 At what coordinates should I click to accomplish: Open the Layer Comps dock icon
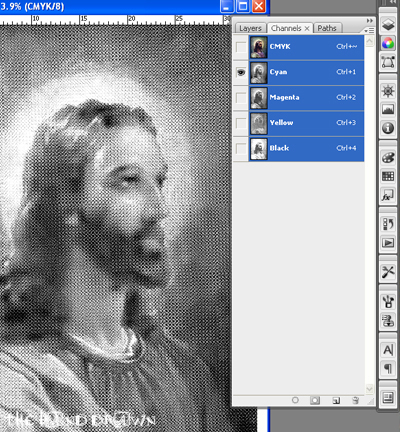388,398
